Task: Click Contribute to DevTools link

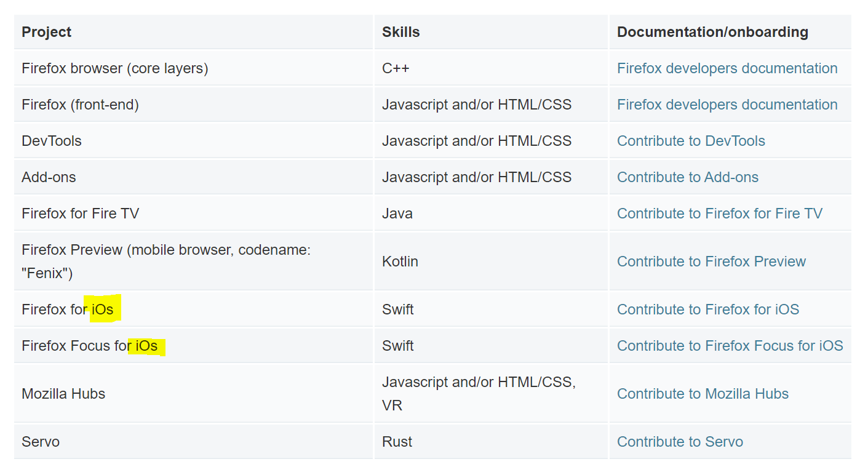Action: pos(691,141)
